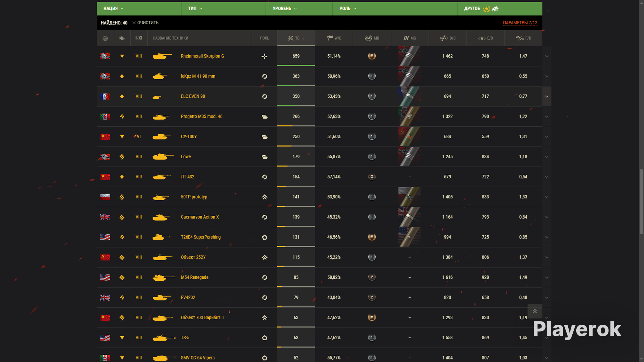Sort by РОЛЬ column header

coord(265,38)
